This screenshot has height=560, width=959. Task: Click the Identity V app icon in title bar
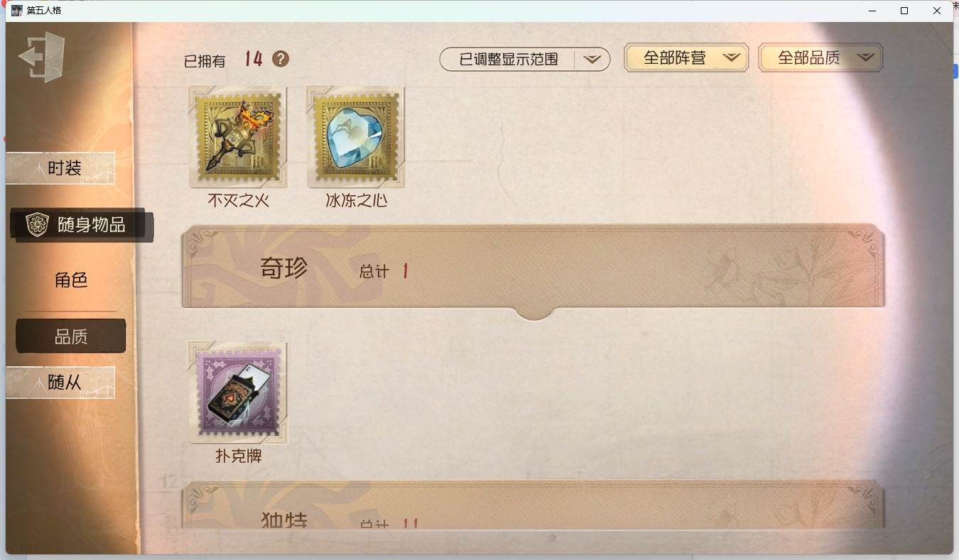[17, 11]
